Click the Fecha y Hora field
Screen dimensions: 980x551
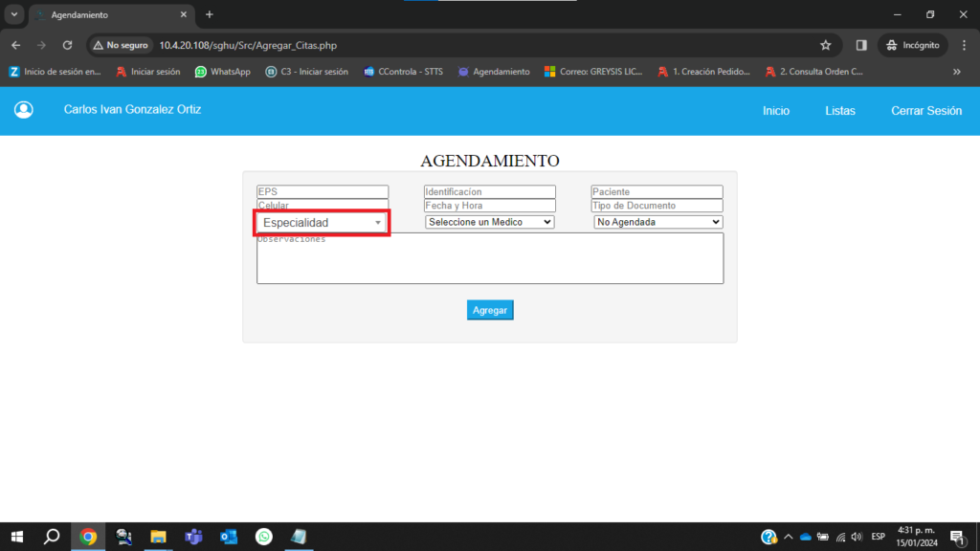pyautogui.click(x=489, y=206)
